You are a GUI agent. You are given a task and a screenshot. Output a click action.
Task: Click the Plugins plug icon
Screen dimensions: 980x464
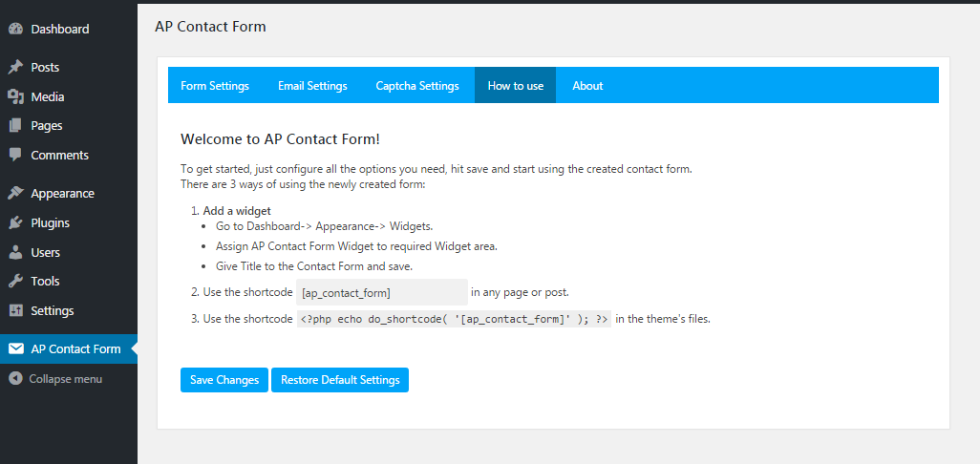pos(15,222)
